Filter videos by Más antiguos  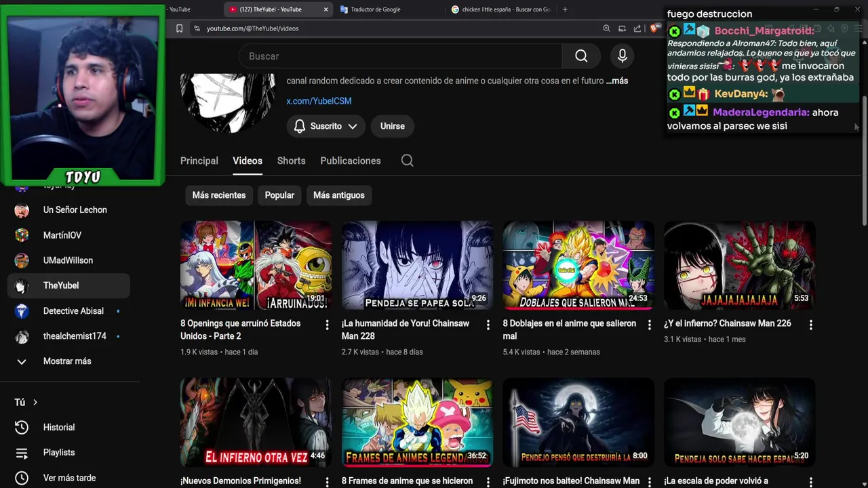pos(339,195)
